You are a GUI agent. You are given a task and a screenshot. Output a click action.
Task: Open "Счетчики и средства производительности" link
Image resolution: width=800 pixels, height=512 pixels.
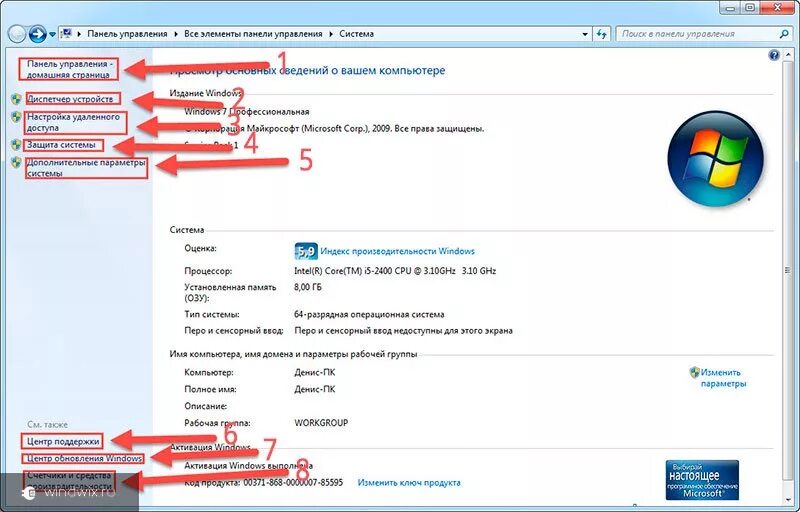[x=69, y=480]
